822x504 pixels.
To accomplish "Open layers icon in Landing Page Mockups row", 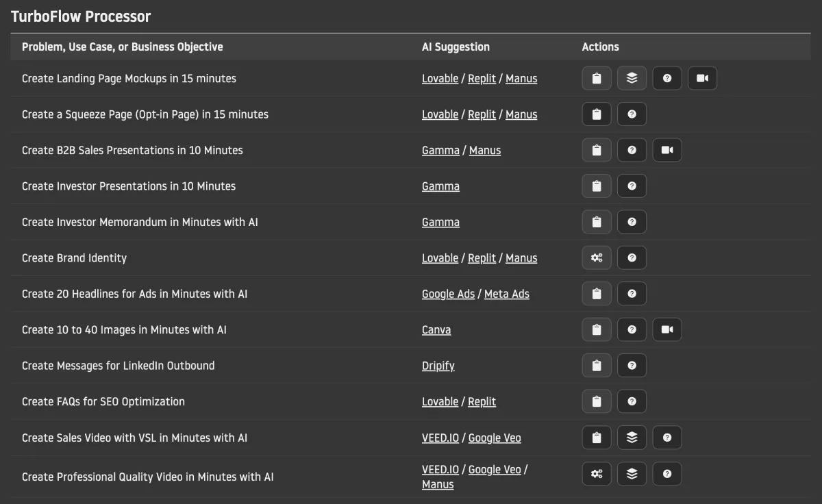I will (x=632, y=78).
